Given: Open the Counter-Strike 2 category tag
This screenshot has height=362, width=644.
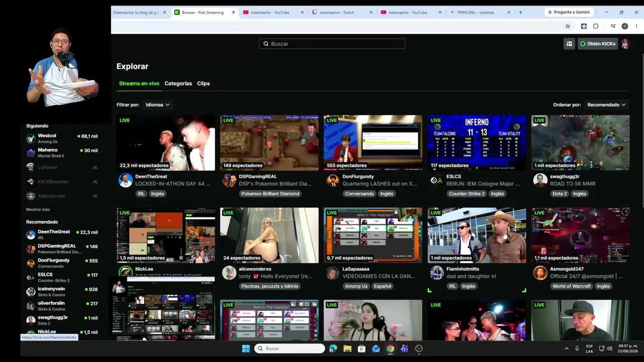Looking at the screenshot, I should [467, 194].
